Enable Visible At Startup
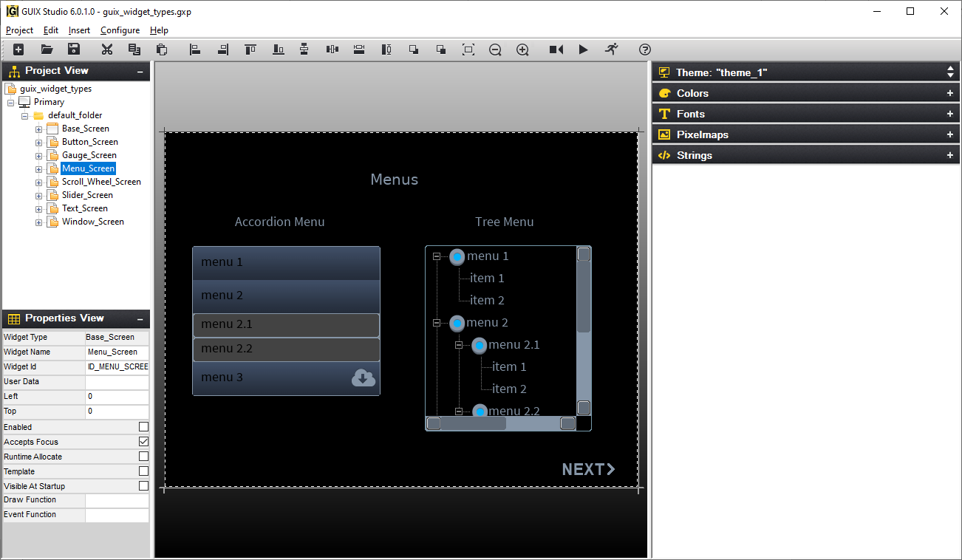Screen dimensions: 962x560 tap(143, 485)
